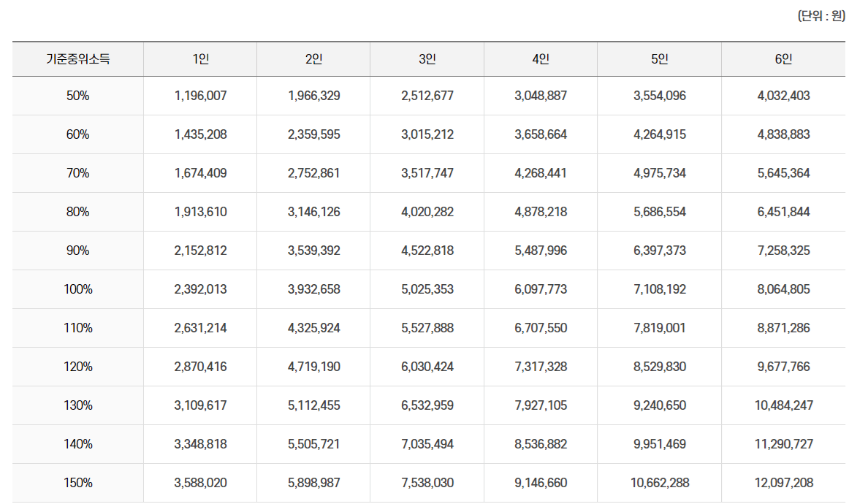Click the value 3,658,664

pos(541,134)
